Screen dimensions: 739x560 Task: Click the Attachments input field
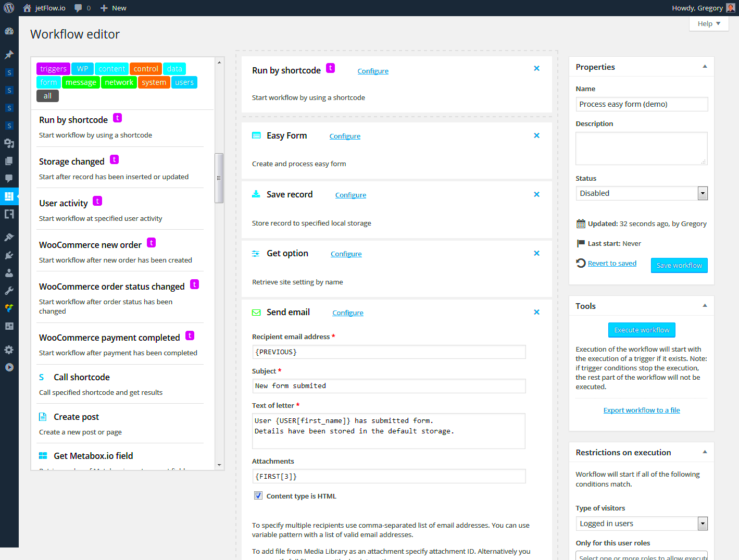pyautogui.click(x=389, y=476)
